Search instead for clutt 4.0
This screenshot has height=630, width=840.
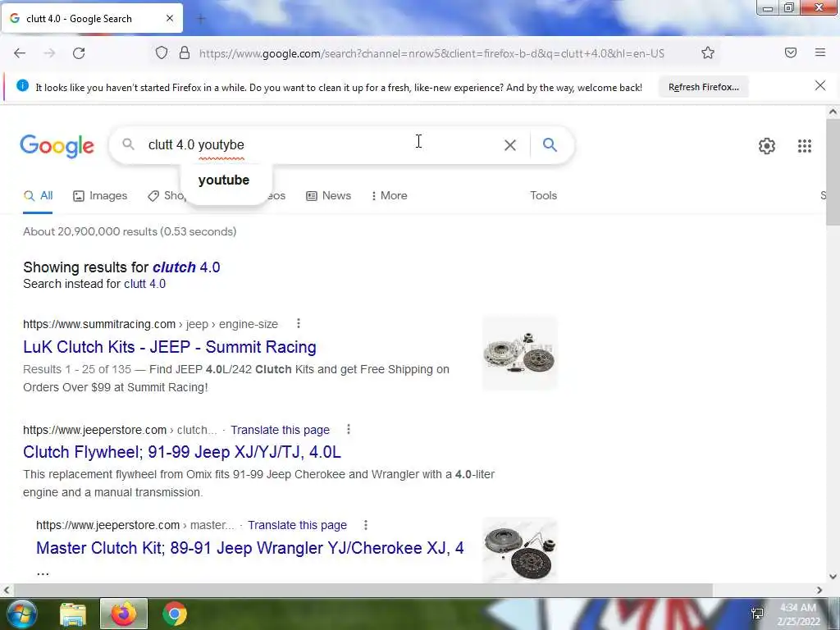click(144, 284)
